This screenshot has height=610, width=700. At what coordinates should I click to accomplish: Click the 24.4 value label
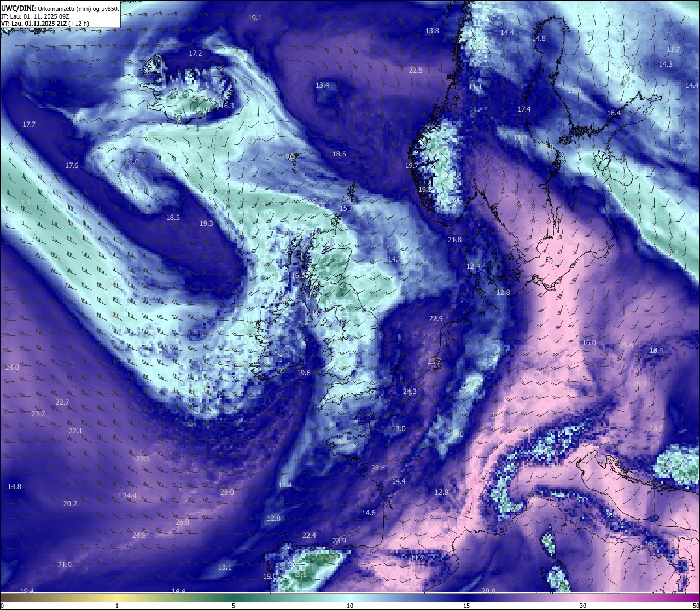point(130,496)
